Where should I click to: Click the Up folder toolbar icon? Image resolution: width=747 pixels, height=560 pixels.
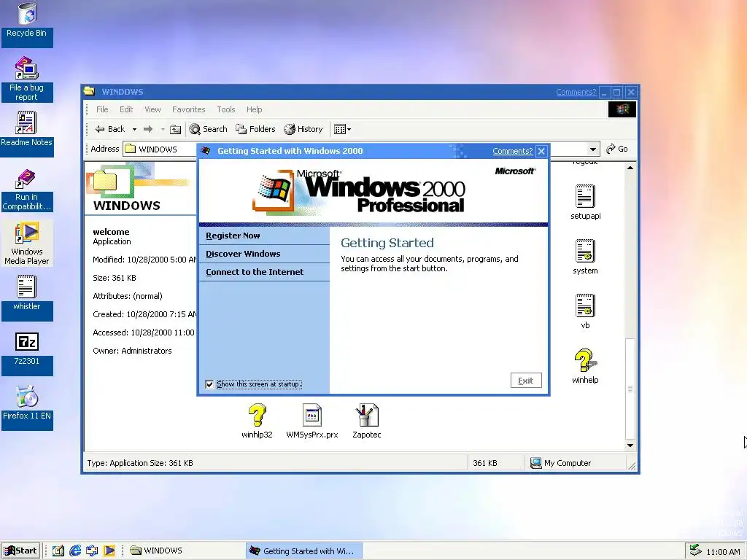point(176,129)
